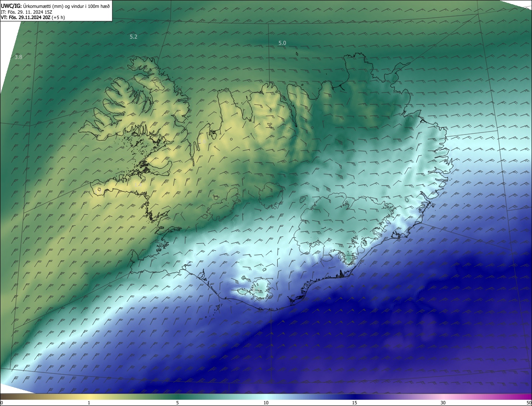Select the 'IT: Fös. 29. 11. 2024 15Z' line
The image size is (532, 406).
pyautogui.click(x=27, y=12)
